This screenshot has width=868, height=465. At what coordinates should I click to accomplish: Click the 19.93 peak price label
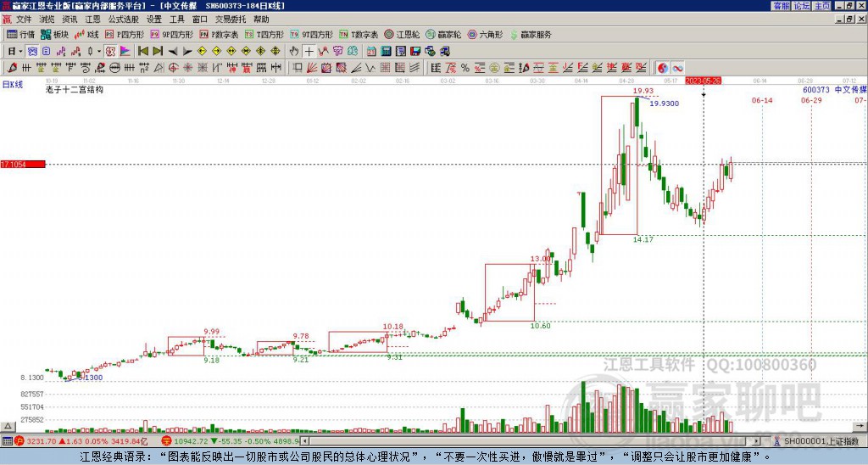pyautogui.click(x=643, y=91)
